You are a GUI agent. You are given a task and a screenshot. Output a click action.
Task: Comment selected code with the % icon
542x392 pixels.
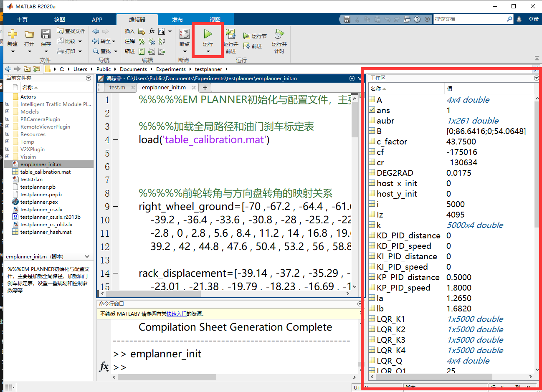pyautogui.click(x=142, y=41)
